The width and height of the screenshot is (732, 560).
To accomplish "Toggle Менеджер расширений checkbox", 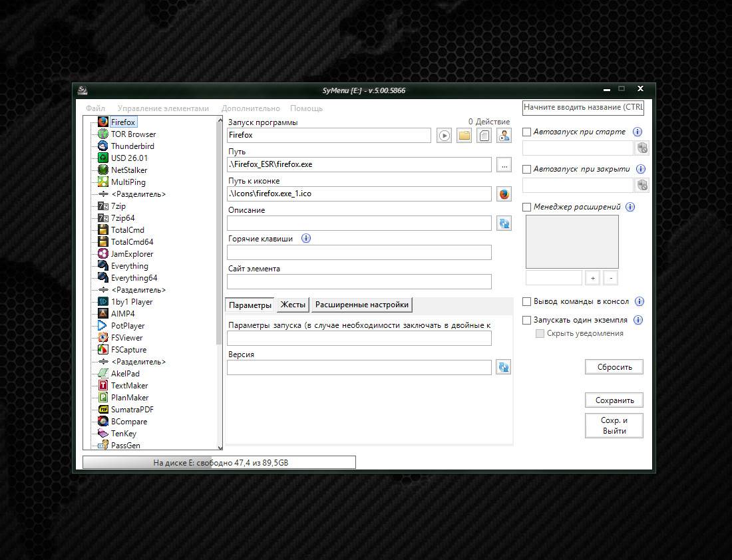I will [526, 207].
